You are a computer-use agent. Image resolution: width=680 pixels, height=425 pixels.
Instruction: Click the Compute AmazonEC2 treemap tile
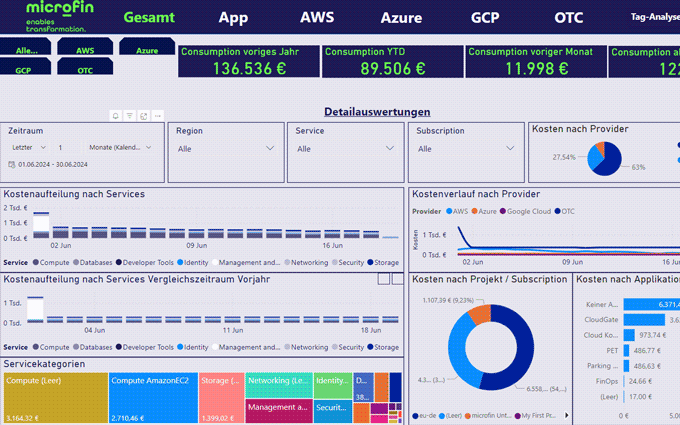pyautogui.click(x=154, y=398)
